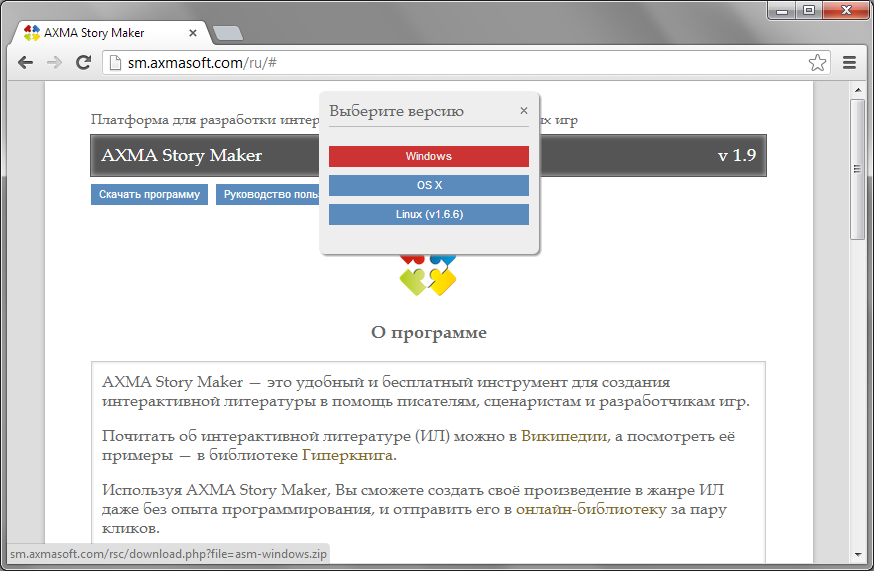Maximize the Chrome window
The width and height of the screenshot is (874, 571).
[808, 11]
